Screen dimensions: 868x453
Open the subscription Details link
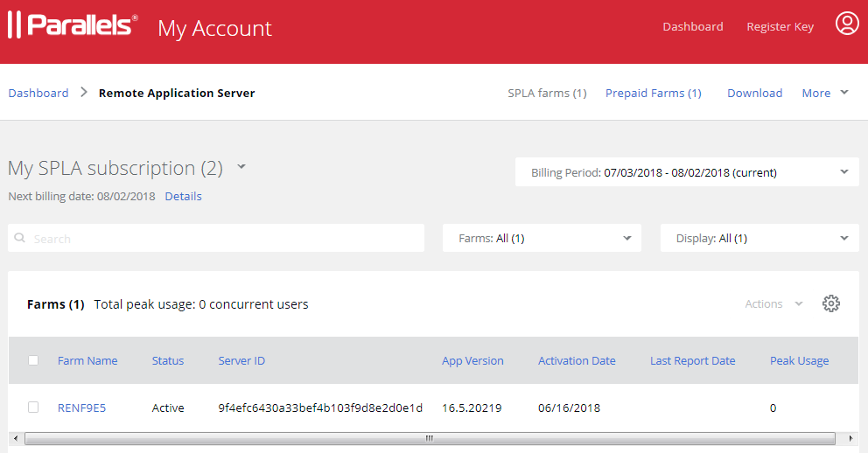[183, 196]
